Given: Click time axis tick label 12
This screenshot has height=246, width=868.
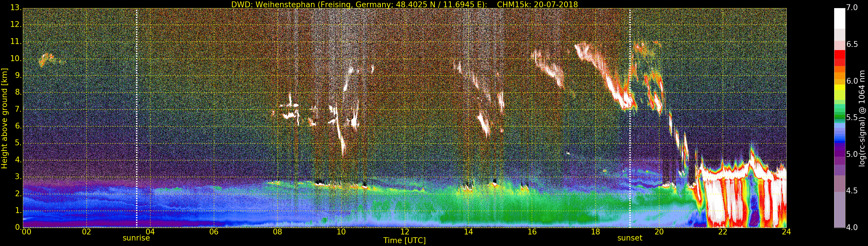Looking at the screenshot, I should pos(405,232).
